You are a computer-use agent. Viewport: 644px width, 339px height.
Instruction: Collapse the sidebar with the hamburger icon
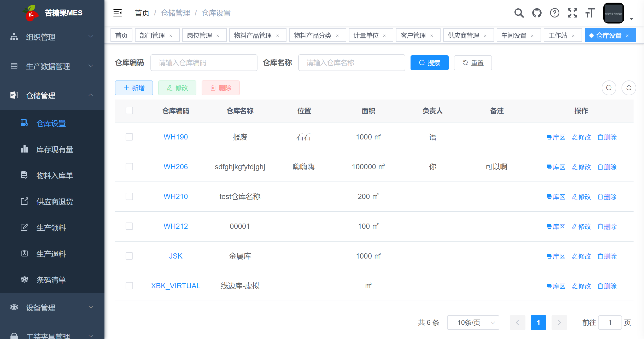point(118,13)
